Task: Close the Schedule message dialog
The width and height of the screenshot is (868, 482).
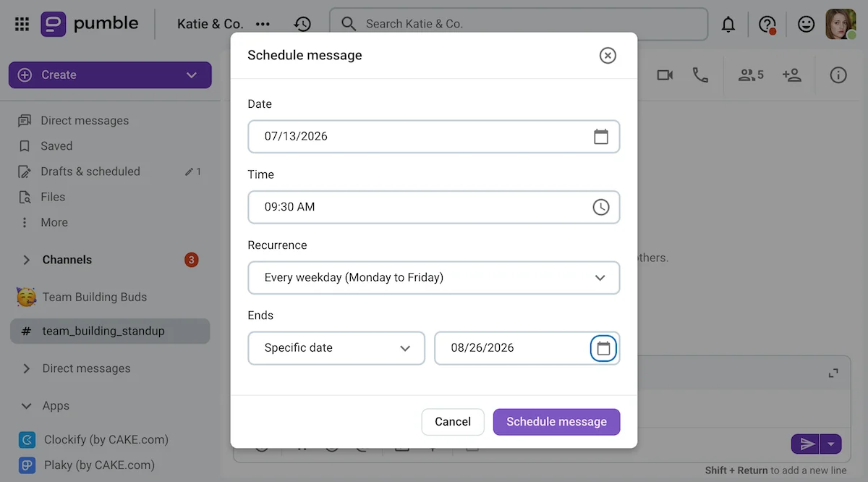Action: click(608, 55)
